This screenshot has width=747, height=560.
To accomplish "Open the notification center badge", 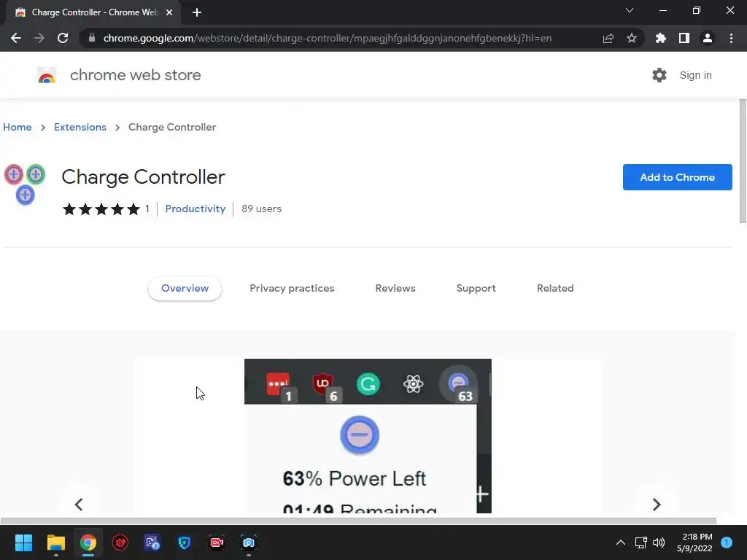I will click(x=727, y=542).
